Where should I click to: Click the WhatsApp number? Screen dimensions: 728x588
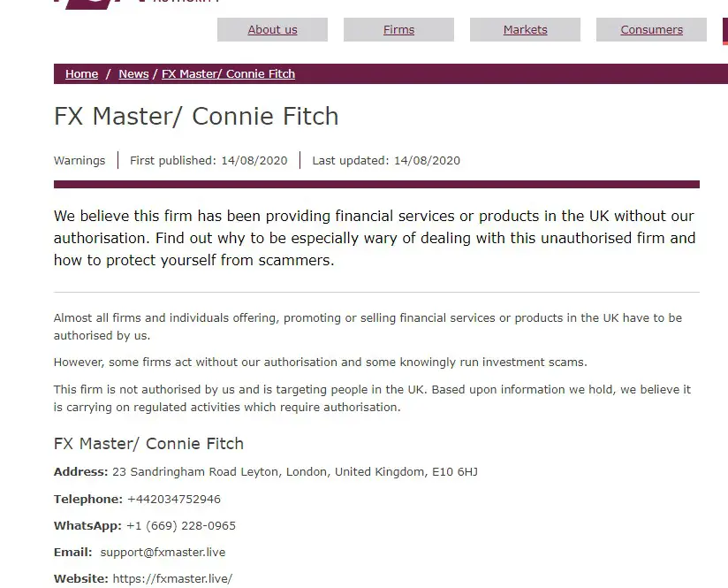click(181, 526)
